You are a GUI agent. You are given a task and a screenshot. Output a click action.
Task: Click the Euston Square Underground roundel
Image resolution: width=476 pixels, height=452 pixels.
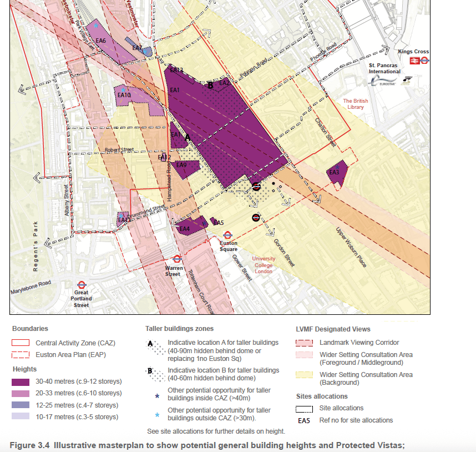227,235
